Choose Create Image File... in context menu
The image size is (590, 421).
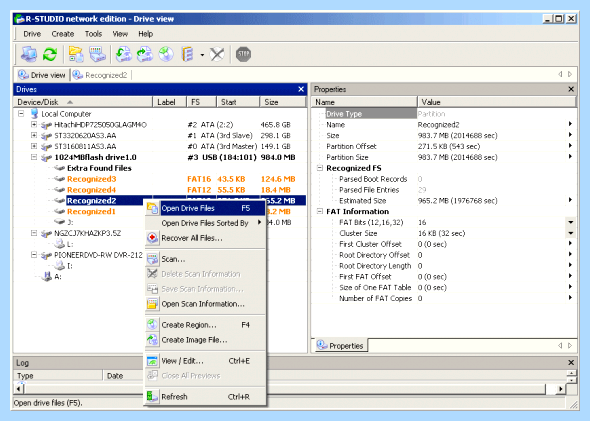coord(205,340)
